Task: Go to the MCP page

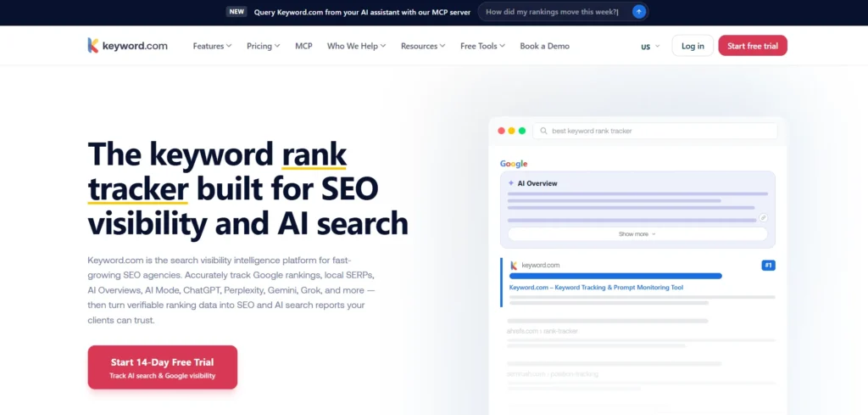Action: pyautogui.click(x=303, y=46)
